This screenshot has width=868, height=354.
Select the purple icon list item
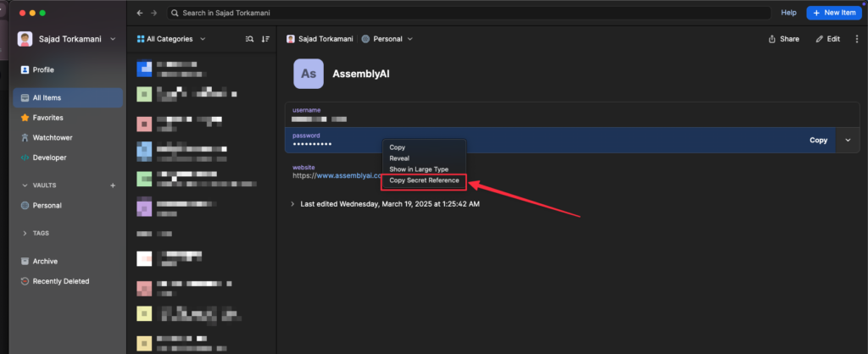click(144, 208)
